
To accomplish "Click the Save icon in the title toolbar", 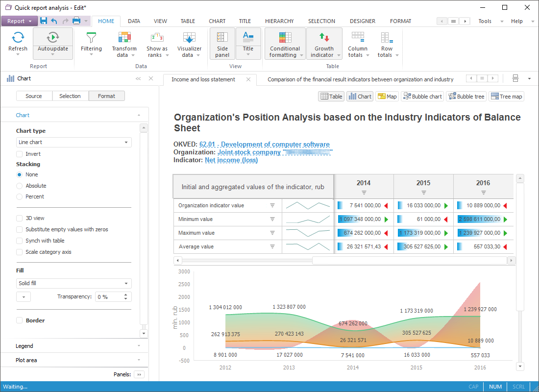I will pos(44,21).
